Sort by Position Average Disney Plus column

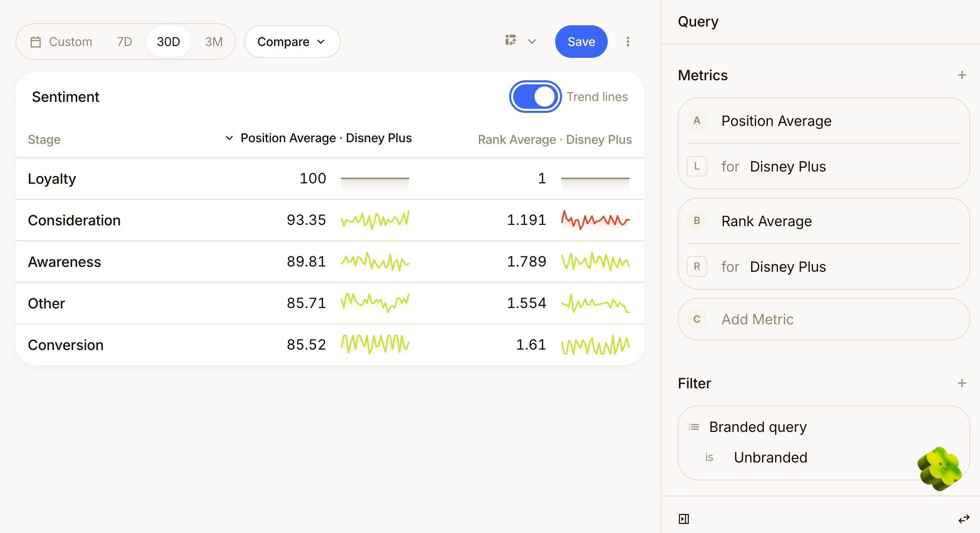pyautogui.click(x=319, y=139)
